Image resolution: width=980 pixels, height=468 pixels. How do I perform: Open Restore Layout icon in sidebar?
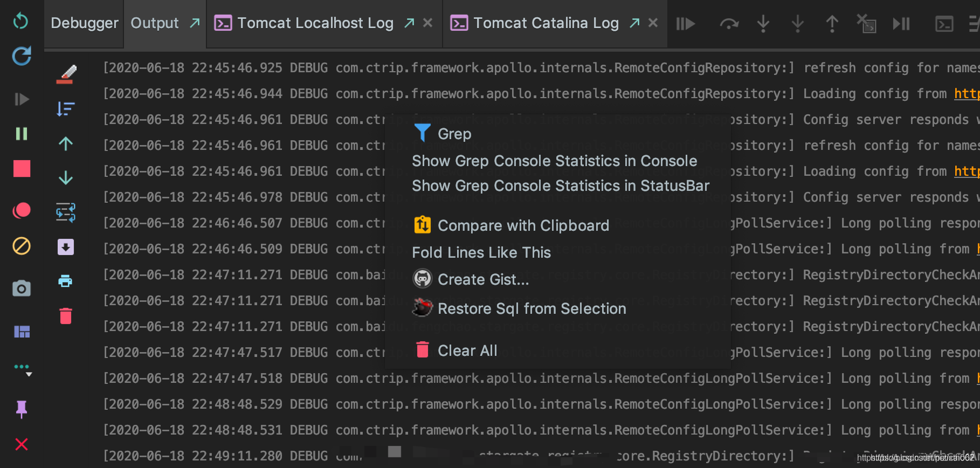[22, 332]
